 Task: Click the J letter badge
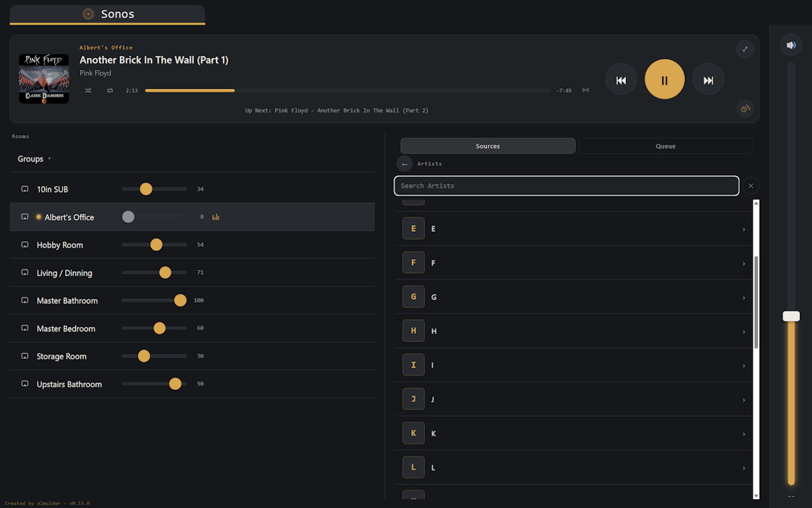(x=414, y=399)
